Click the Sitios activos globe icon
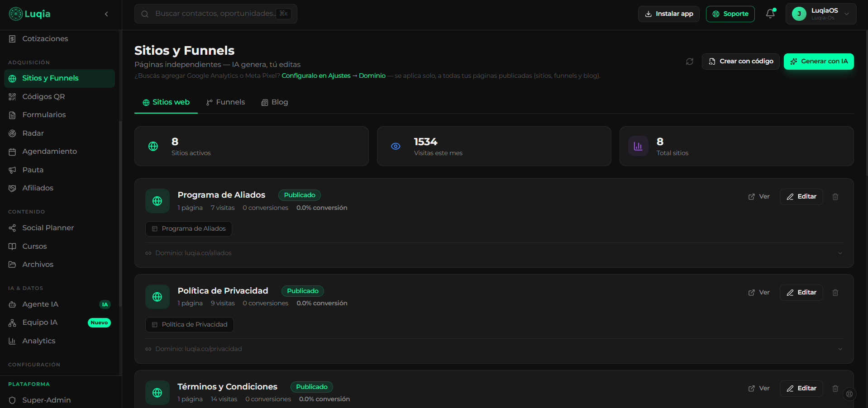This screenshot has height=408, width=868. click(x=153, y=146)
